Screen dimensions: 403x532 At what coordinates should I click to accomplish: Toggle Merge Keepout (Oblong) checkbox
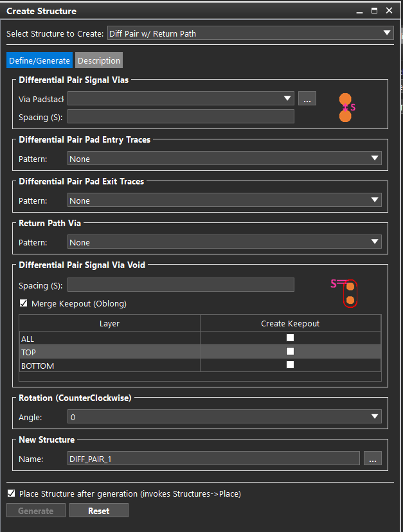[24, 303]
